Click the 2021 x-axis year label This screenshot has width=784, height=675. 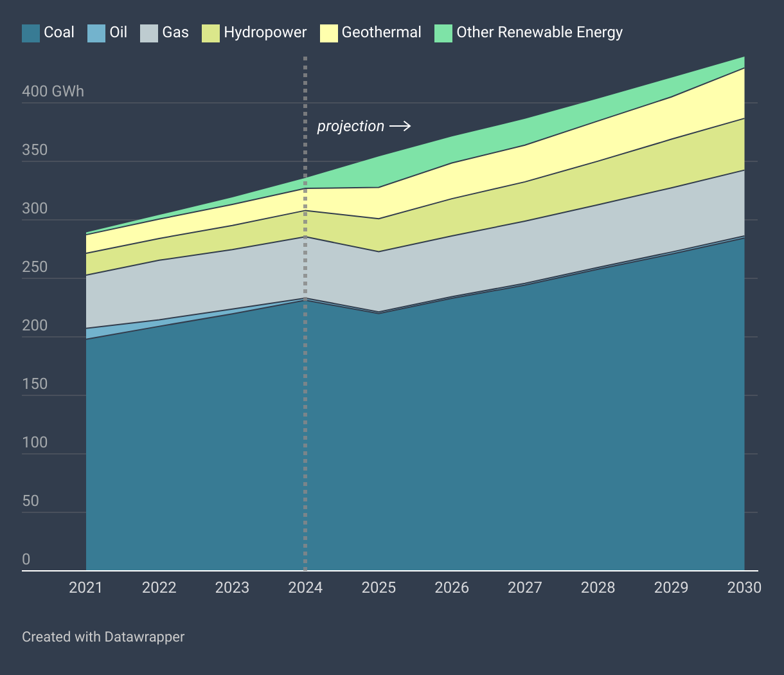85,588
